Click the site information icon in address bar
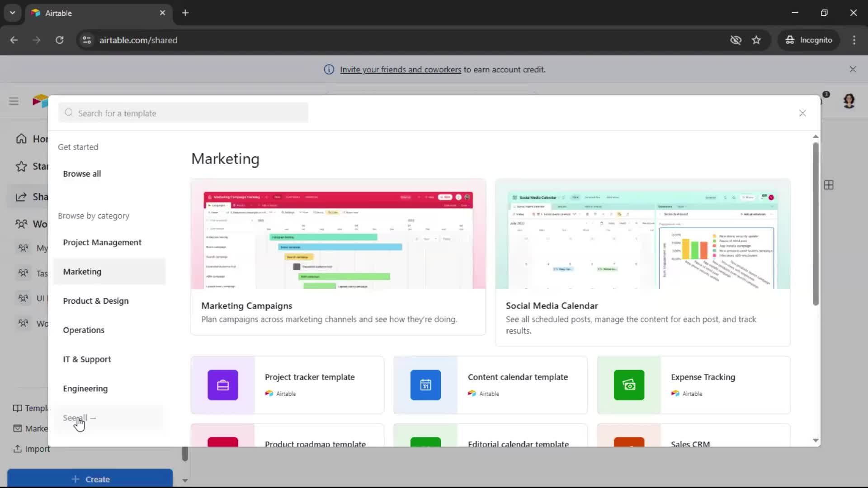This screenshot has width=868, height=488. [87, 40]
